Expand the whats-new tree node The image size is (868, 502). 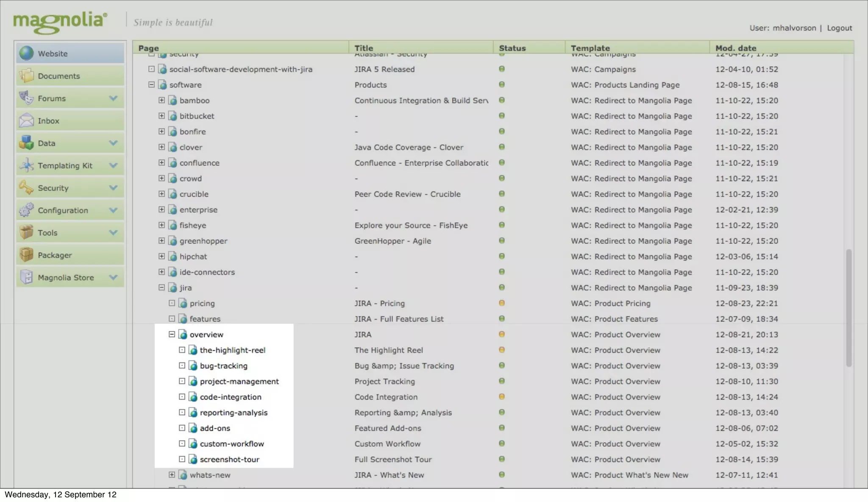[172, 475]
